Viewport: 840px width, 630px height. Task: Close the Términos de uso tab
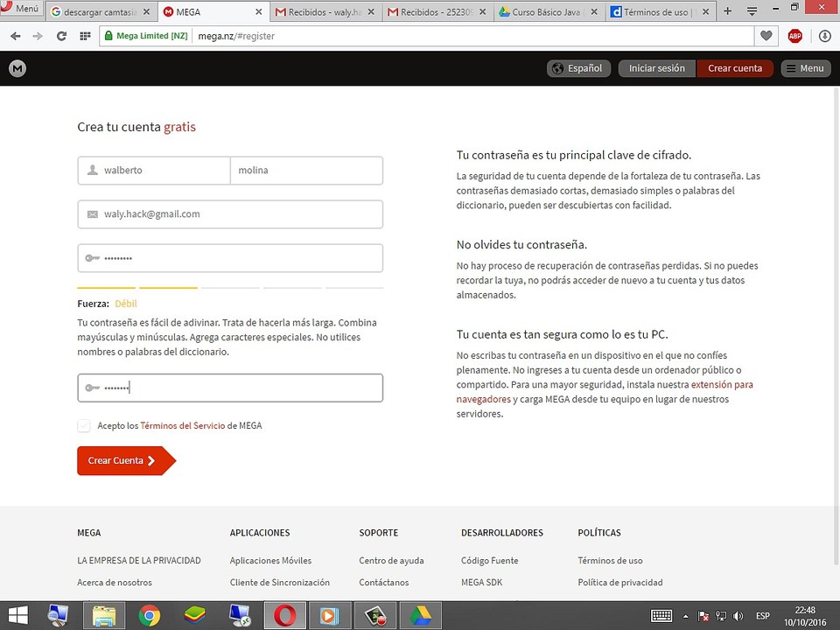pos(705,11)
